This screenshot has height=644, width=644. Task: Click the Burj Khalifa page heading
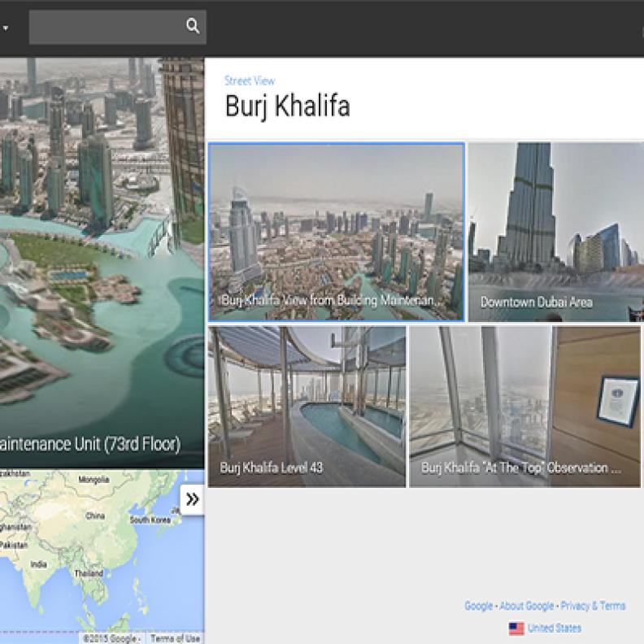[x=288, y=107]
